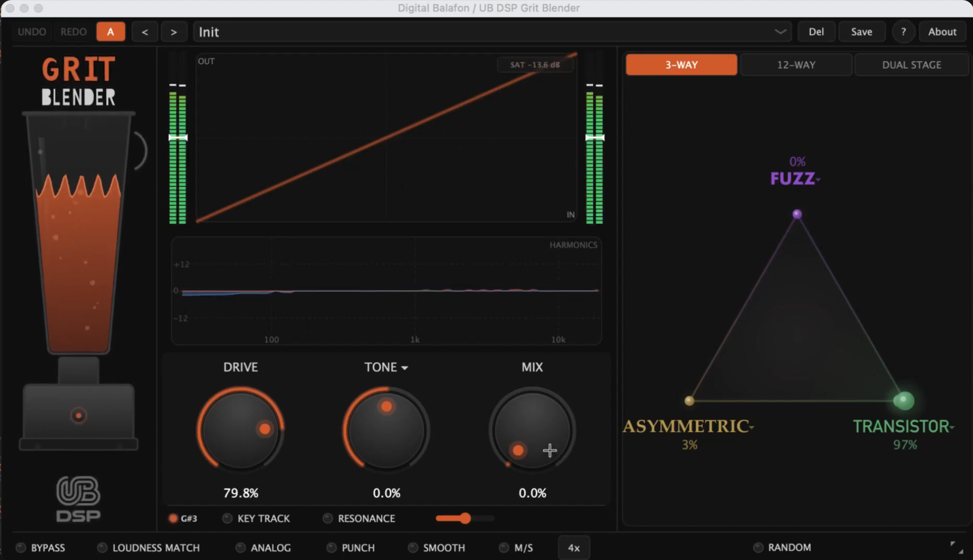Select the green Transistor triangle node
Image resolution: width=973 pixels, height=560 pixels.
coord(903,400)
